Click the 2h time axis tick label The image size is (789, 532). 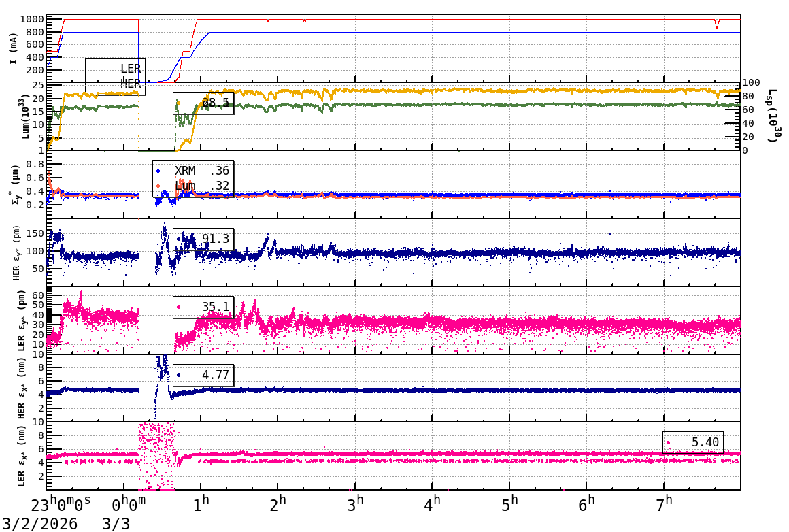point(278,504)
